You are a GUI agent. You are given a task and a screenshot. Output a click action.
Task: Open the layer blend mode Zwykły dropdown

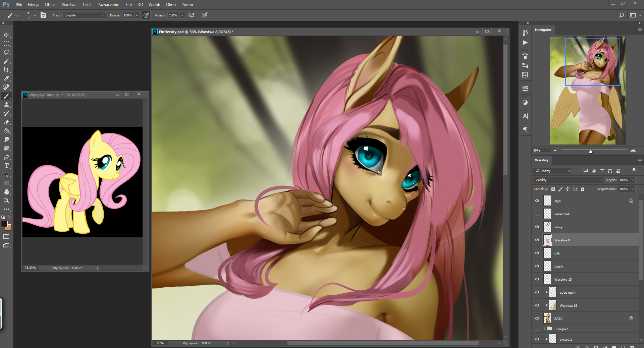coord(569,180)
